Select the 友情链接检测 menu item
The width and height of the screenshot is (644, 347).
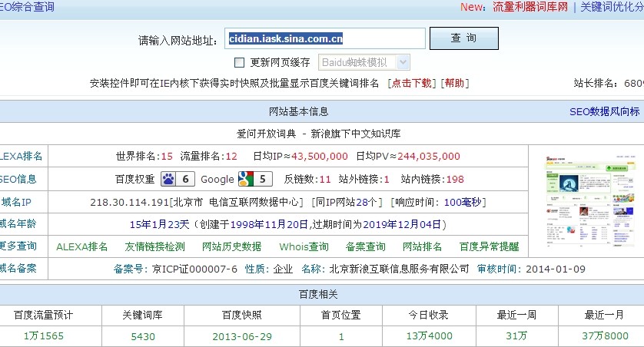click(x=154, y=246)
